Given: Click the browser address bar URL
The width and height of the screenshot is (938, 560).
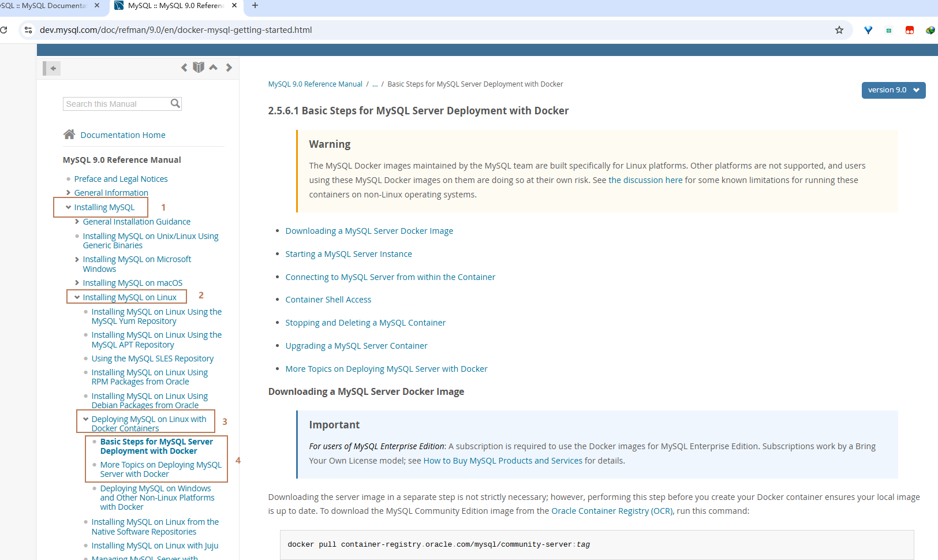Looking at the screenshot, I should (x=175, y=30).
